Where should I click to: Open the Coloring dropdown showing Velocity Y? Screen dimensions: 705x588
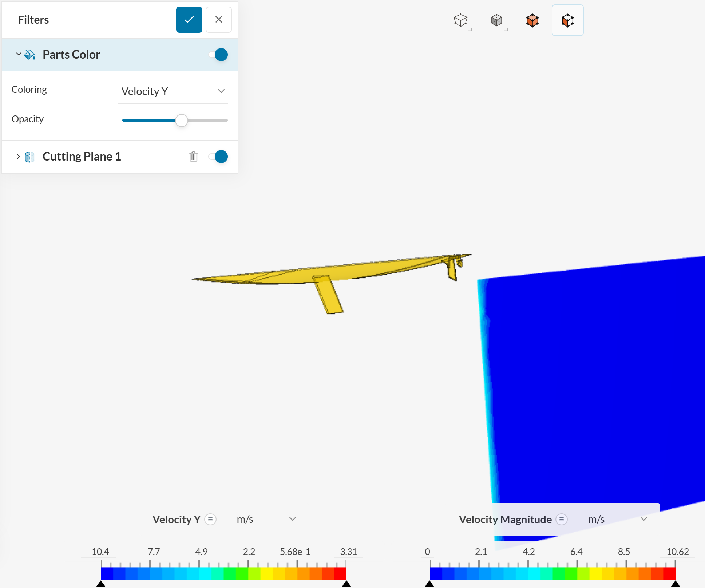click(x=173, y=91)
